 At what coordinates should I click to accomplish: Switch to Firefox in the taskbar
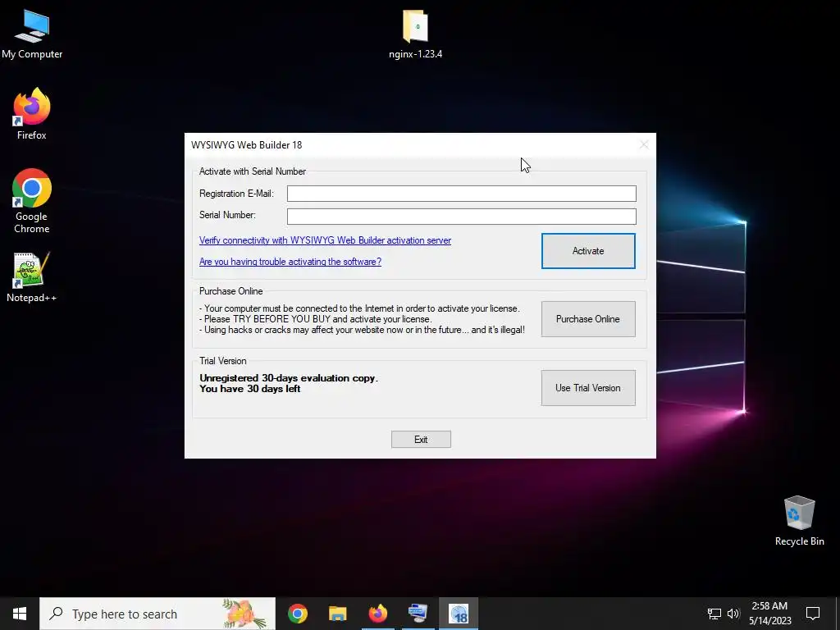(377, 614)
